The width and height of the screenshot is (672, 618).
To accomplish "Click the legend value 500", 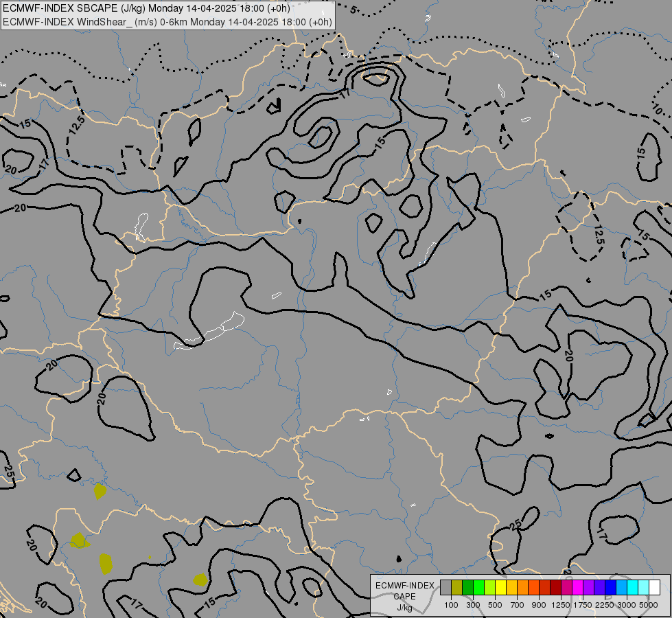I will click(x=495, y=605).
